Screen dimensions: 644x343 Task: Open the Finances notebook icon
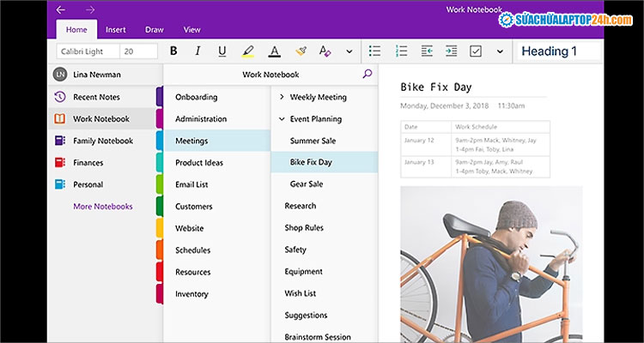tap(60, 162)
